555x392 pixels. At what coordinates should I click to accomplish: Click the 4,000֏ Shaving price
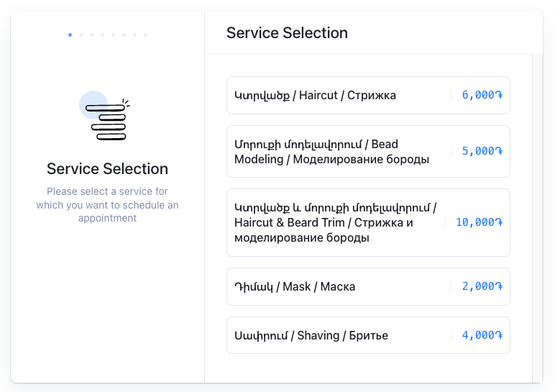pos(482,335)
